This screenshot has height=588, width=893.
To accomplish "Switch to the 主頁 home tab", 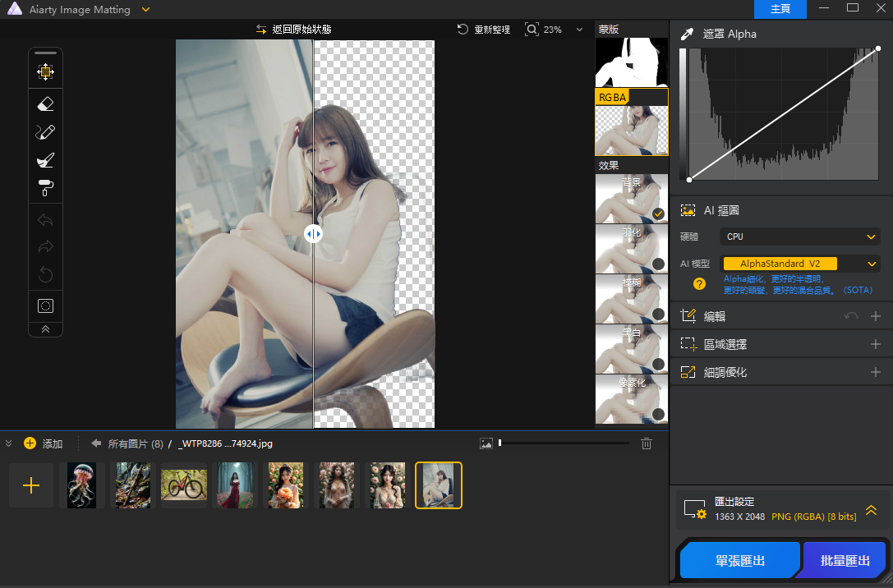I will pos(780,9).
